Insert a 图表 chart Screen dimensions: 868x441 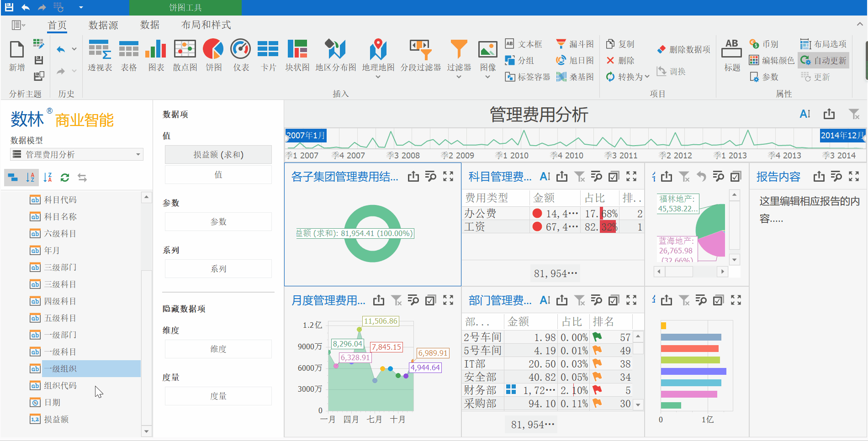coord(156,56)
